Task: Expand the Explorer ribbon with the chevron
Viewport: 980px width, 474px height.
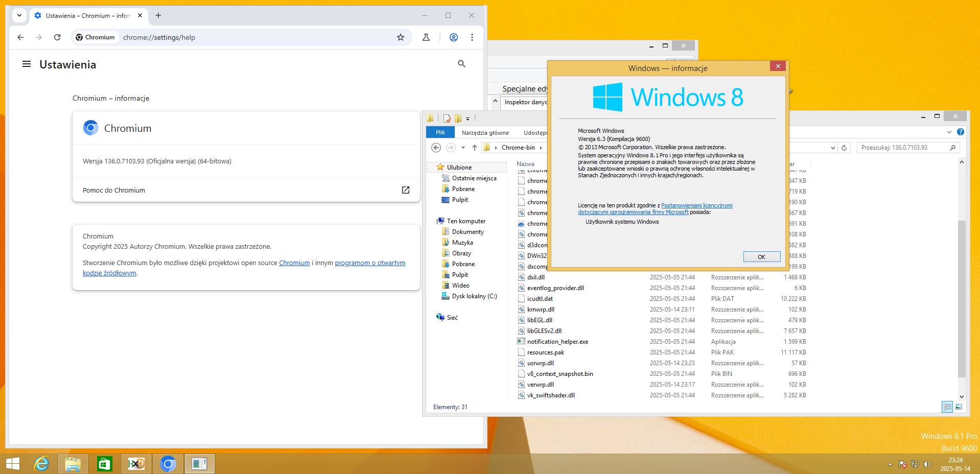Action: 949,132
